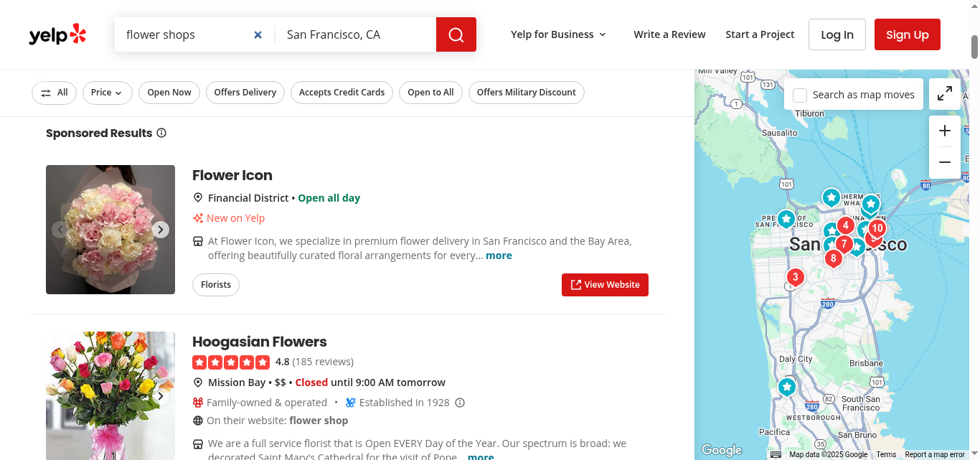Toggle the Open to All filter

tap(430, 93)
